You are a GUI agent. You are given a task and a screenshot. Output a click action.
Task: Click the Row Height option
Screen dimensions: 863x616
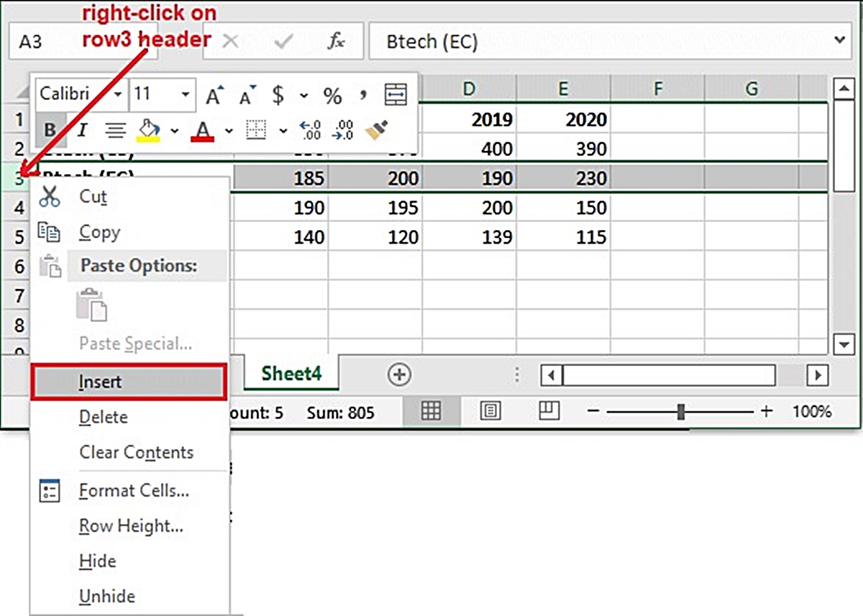pyautogui.click(x=131, y=525)
